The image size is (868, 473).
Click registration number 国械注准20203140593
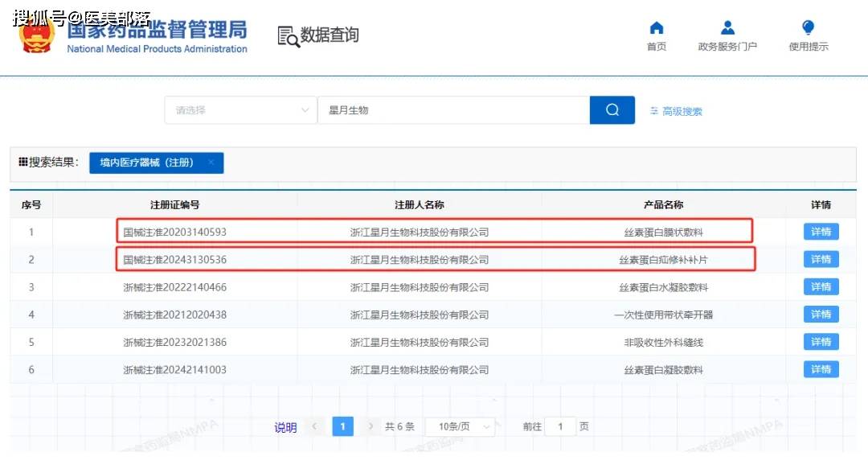click(x=175, y=232)
